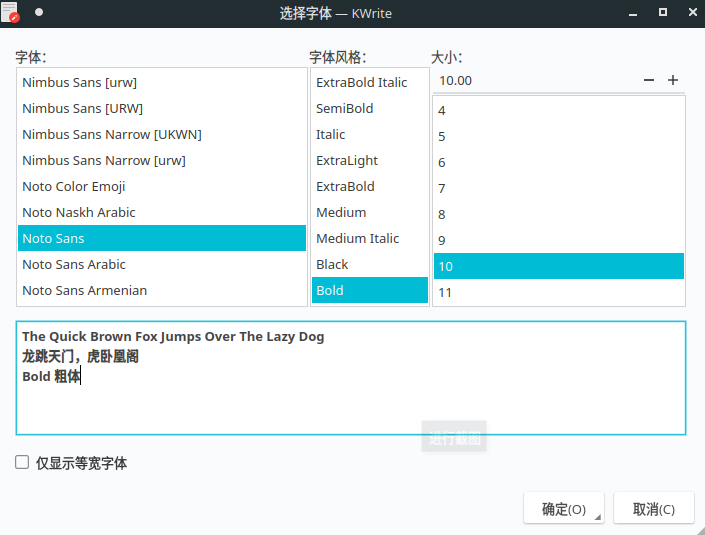Enable the 仅显示等宽字体 checkbox
The image size is (705, 535).
pyautogui.click(x=22, y=462)
